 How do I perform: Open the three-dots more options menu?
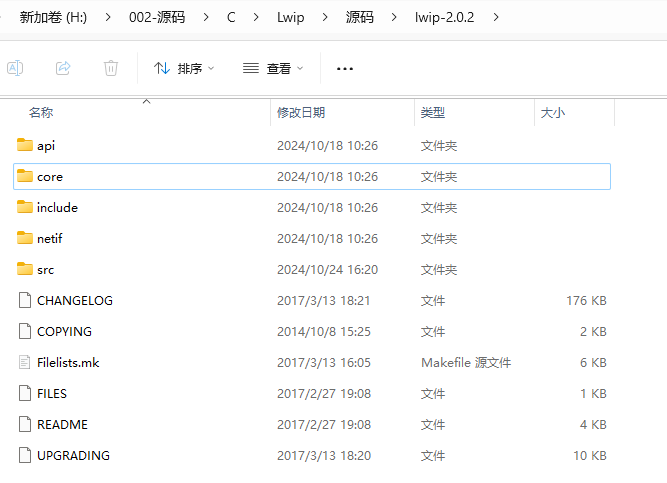click(345, 68)
